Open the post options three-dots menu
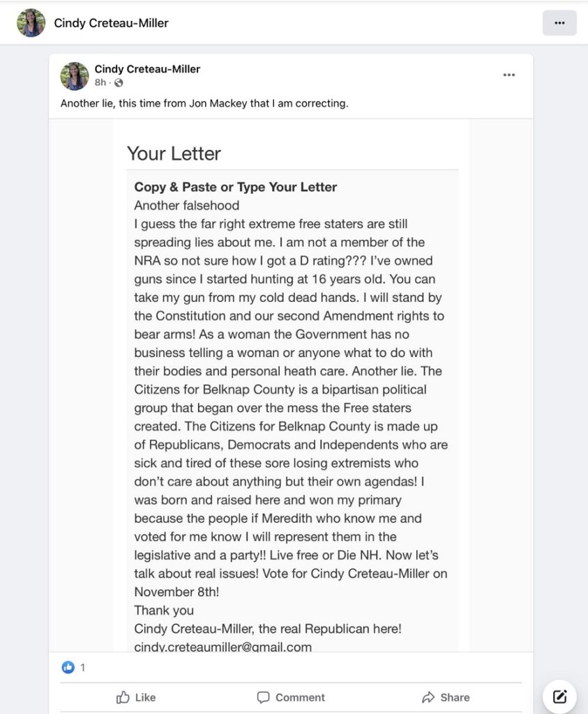 click(508, 75)
